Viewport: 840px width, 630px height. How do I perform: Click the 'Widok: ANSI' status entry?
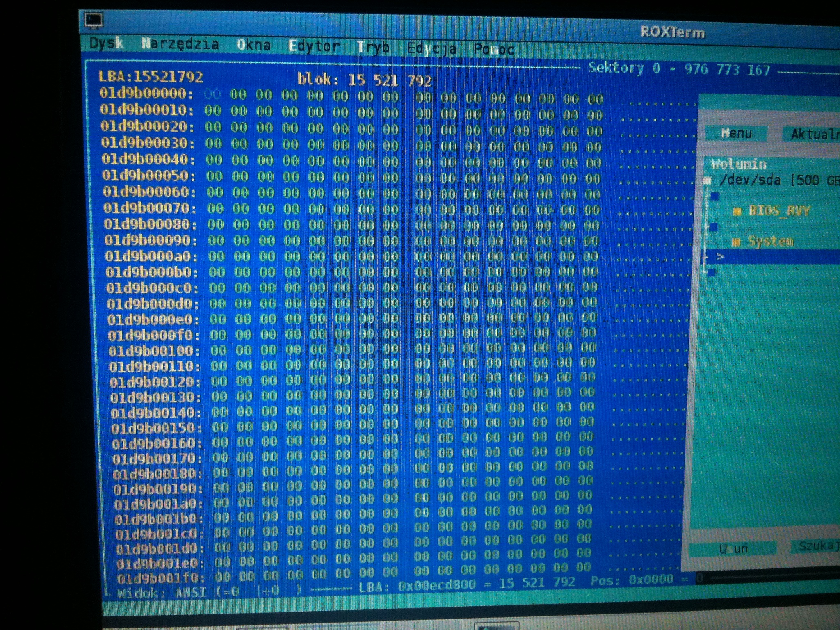coord(162,593)
